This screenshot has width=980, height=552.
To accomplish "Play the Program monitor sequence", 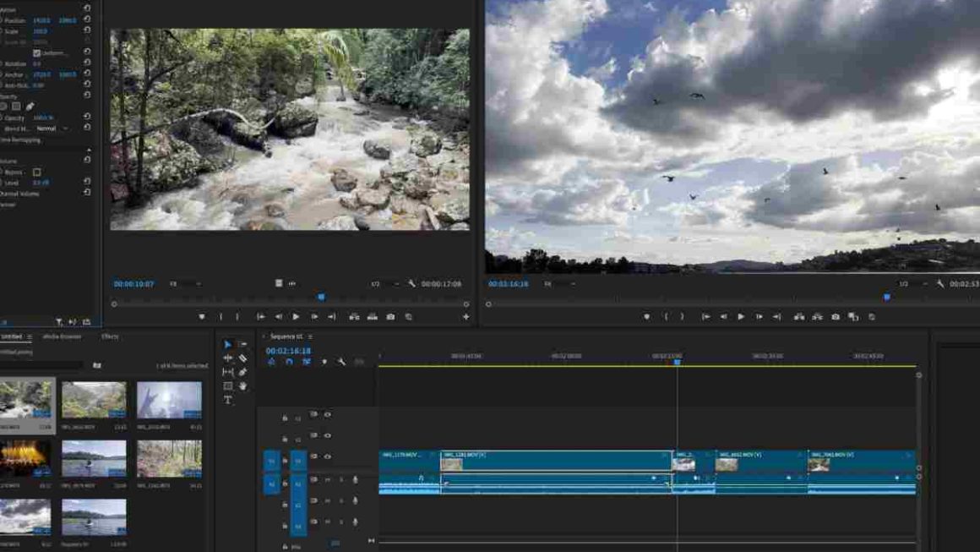I will (x=741, y=317).
